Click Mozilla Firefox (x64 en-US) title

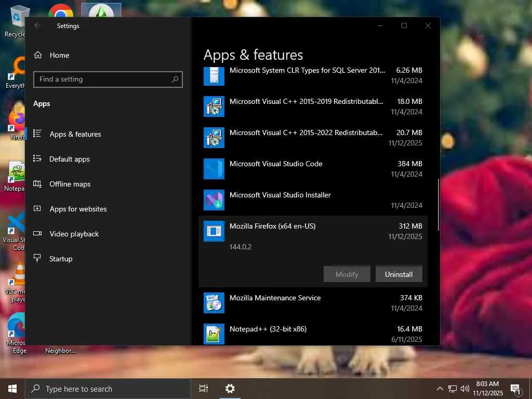click(x=272, y=226)
